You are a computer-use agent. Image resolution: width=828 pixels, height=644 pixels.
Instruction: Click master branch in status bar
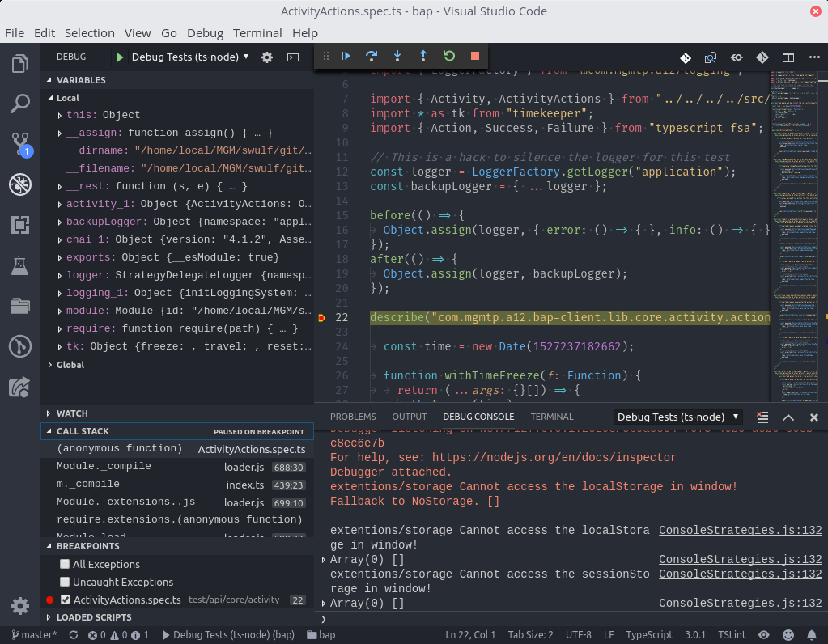click(x=34, y=634)
